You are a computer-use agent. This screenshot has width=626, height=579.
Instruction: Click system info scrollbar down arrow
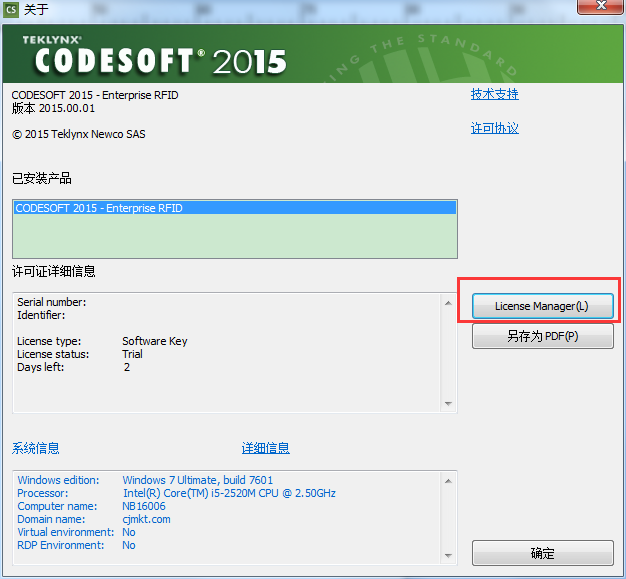(448, 555)
